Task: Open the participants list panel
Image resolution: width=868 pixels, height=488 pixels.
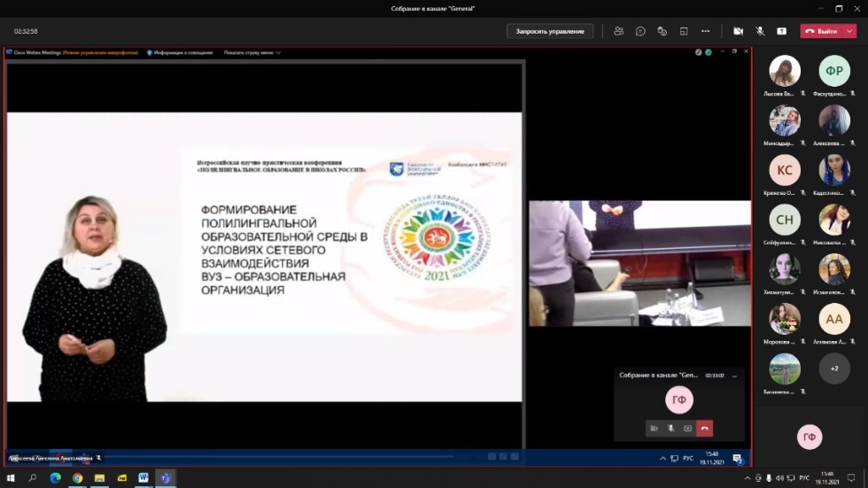Action: [x=619, y=31]
